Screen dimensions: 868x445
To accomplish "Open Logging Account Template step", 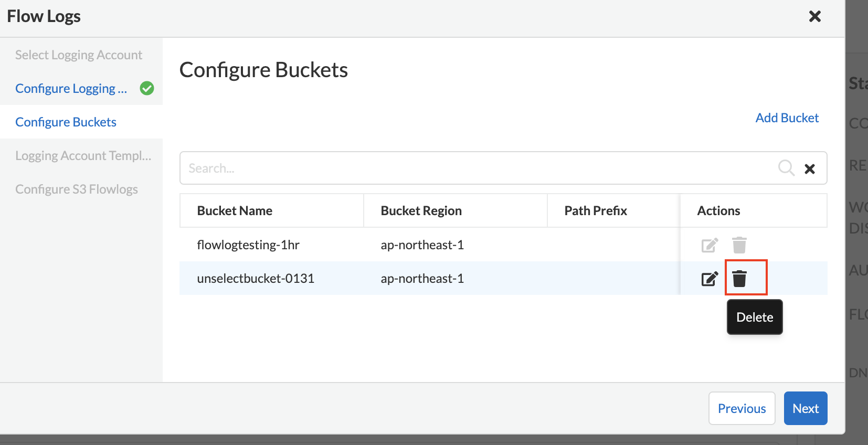I will point(83,155).
